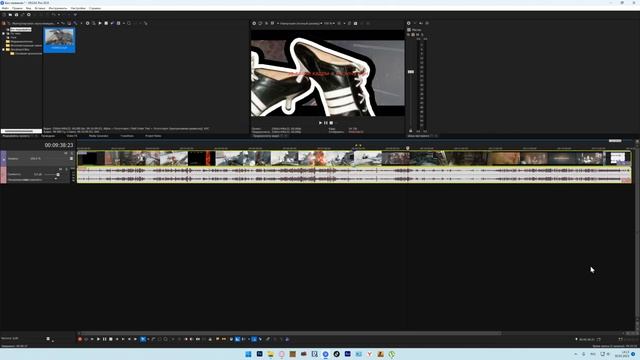This screenshot has width=640, height=360.
Task: Click the video event on the video track
Action: (x=354, y=158)
